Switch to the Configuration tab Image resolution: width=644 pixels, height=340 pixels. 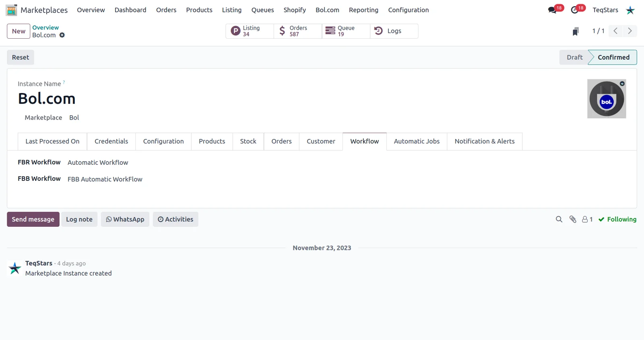pyautogui.click(x=163, y=141)
